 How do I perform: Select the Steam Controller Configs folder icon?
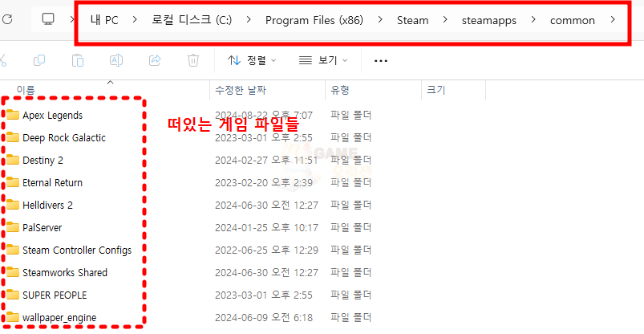coord(13,250)
